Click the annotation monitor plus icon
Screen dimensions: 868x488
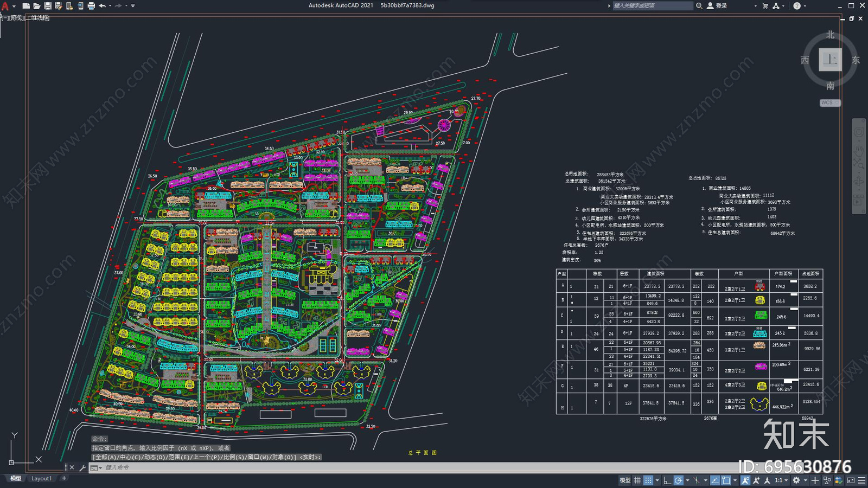pyautogui.click(x=815, y=480)
